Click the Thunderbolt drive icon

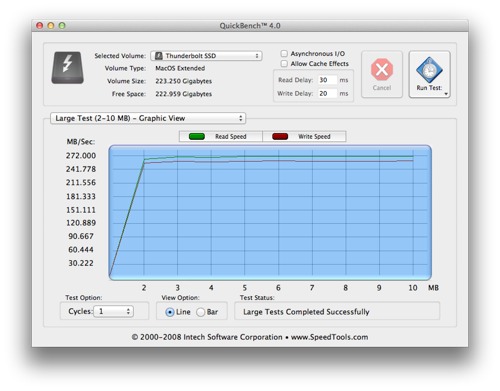(67, 68)
